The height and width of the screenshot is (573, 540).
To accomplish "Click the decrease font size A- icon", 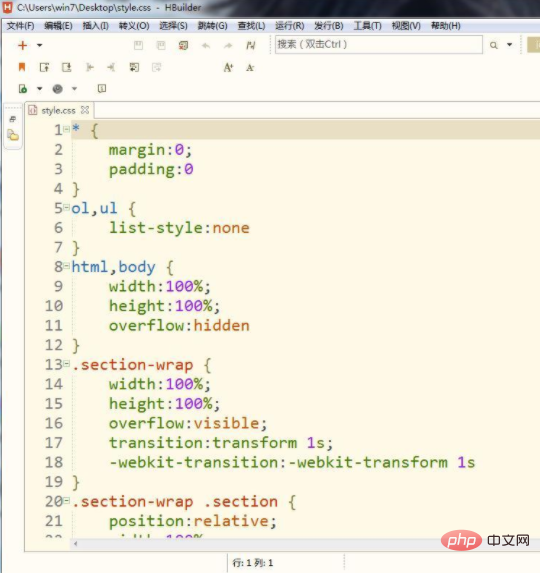I will 250,68.
